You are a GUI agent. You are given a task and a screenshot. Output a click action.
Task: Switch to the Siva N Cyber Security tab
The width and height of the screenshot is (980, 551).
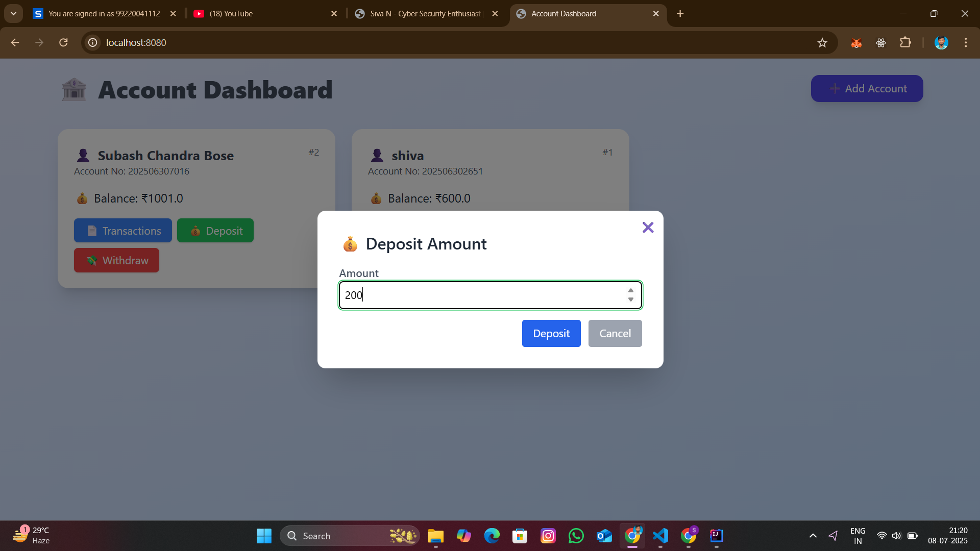(427, 14)
